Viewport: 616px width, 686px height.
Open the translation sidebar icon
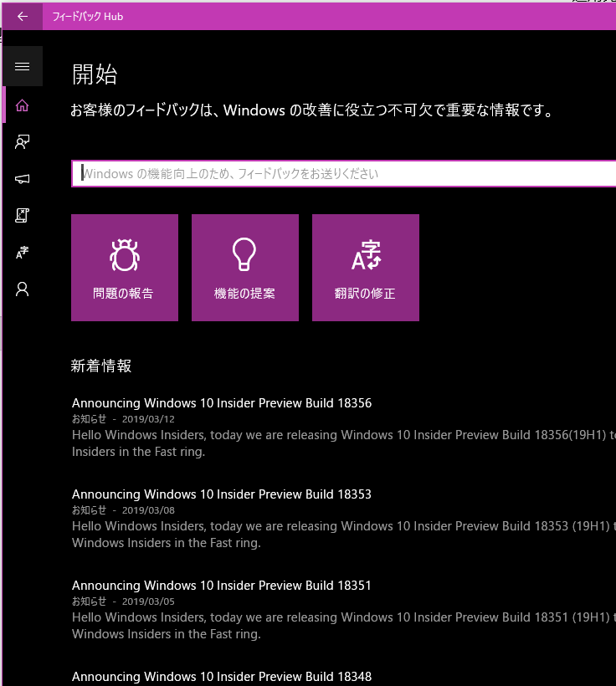click(x=23, y=253)
